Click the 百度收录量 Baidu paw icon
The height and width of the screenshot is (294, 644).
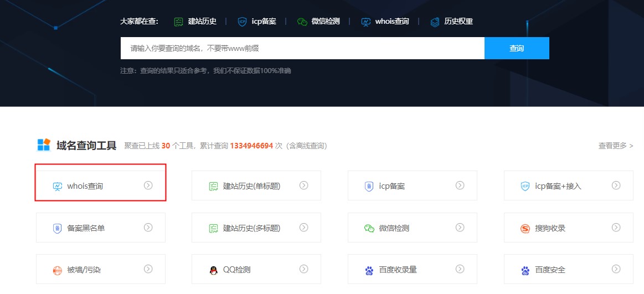[x=369, y=270]
